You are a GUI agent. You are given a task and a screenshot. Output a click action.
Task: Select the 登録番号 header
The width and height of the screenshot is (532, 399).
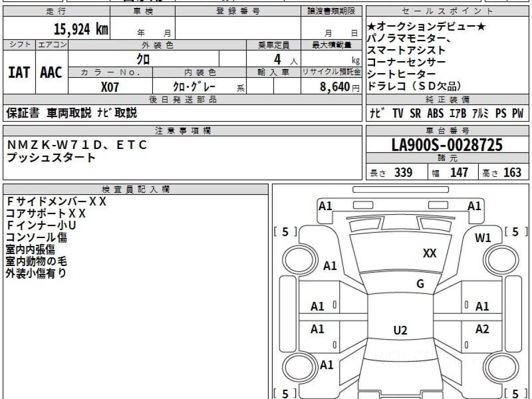pyautogui.click(x=238, y=12)
